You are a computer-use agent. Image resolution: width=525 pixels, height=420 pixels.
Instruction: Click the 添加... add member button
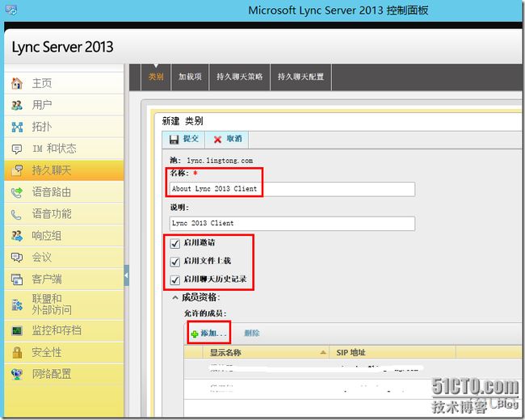coord(209,334)
